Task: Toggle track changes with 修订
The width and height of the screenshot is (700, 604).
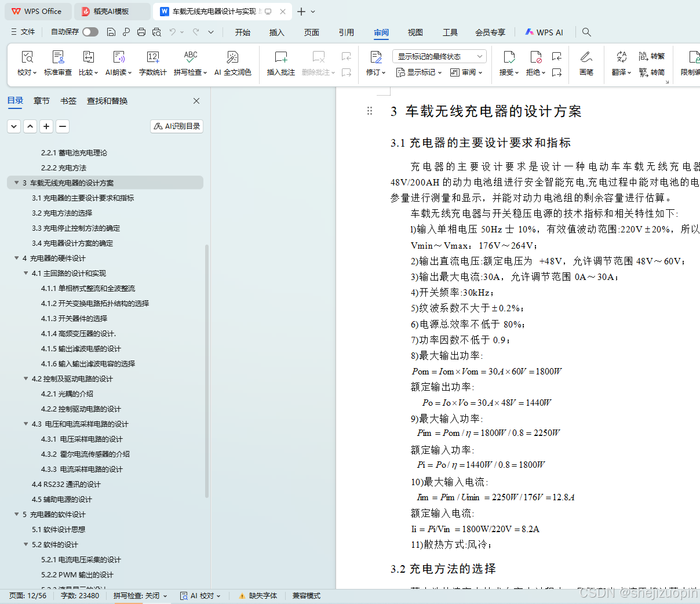Action: pyautogui.click(x=375, y=63)
